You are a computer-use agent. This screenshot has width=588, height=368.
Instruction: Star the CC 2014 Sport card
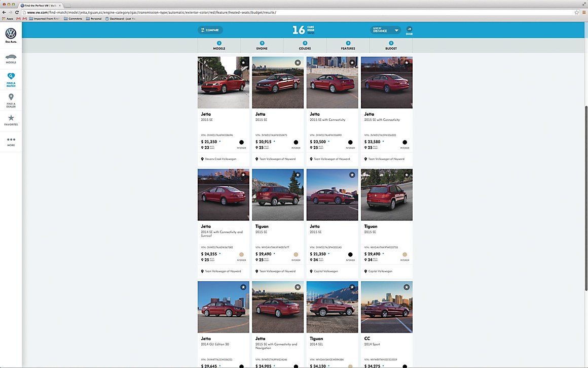[x=407, y=287]
